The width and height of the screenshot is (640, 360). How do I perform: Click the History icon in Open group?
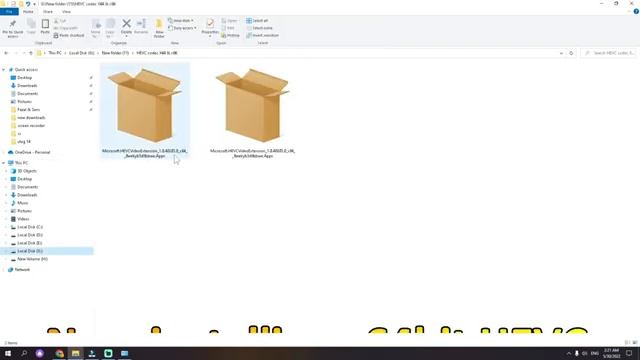pyautogui.click(x=230, y=36)
